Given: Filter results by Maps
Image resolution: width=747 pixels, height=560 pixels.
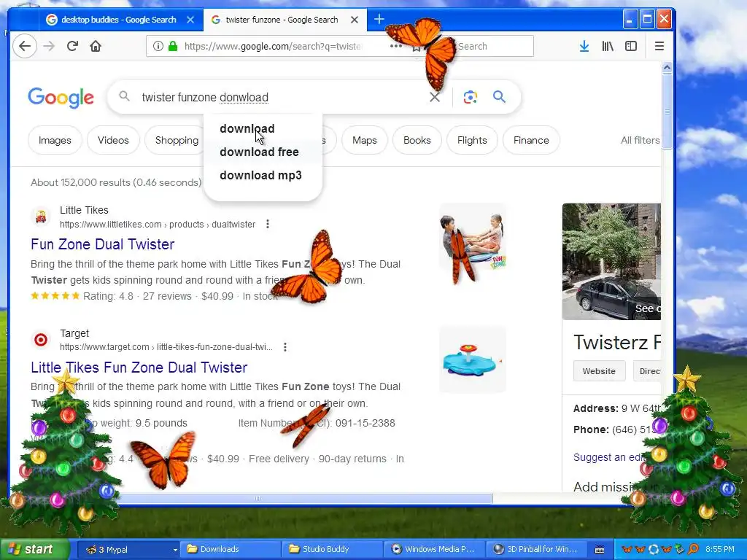Looking at the screenshot, I should coord(365,140).
